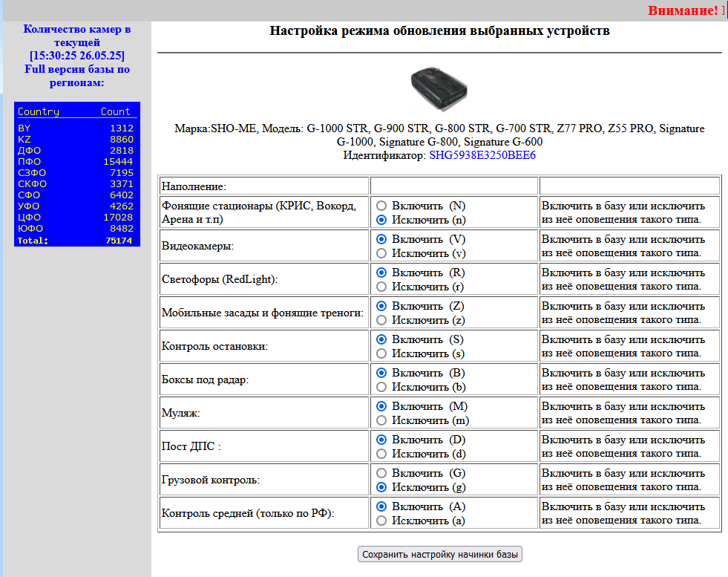Click the red Внимание! notice
This screenshot has width=728, height=577.
coord(683,10)
